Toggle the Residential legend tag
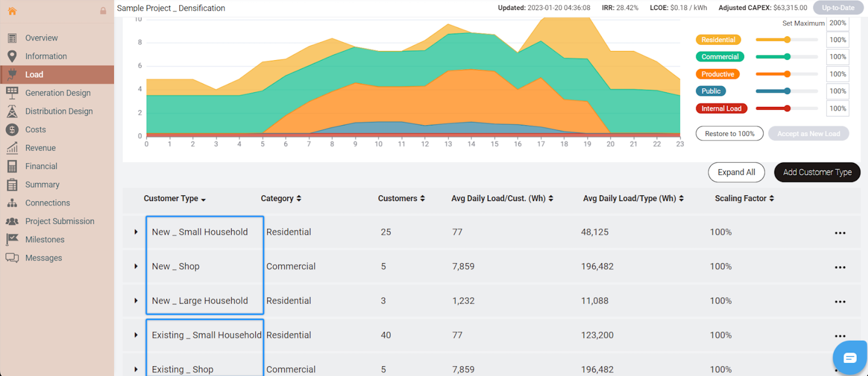Viewport: 868px width, 376px height. coord(718,40)
